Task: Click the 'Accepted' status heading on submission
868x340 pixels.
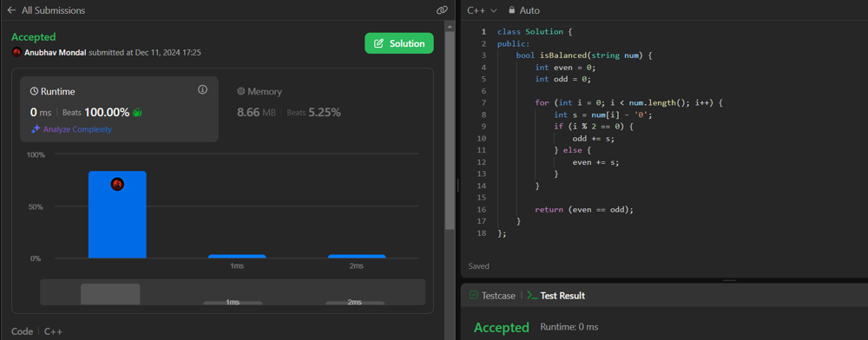Action: [x=34, y=37]
